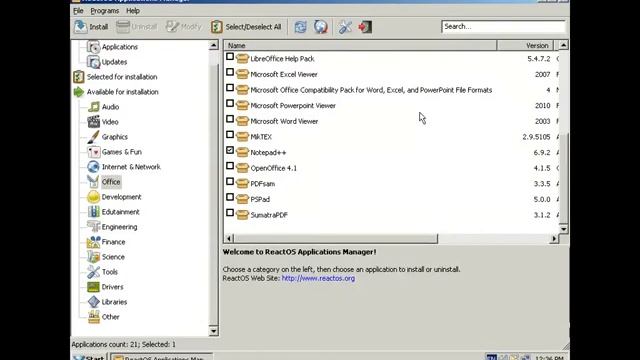Open the Help menu
Viewport: 640px width, 360px height.
(x=133, y=11)
